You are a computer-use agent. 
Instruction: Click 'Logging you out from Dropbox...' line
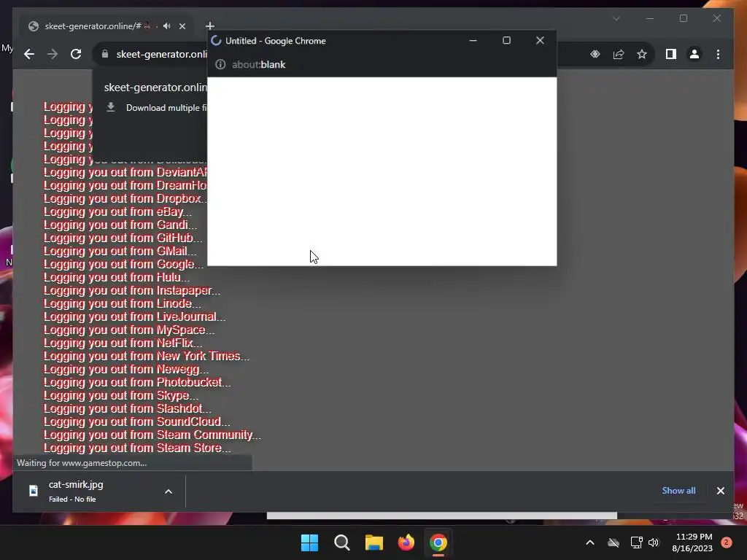(x=125, y=198)
